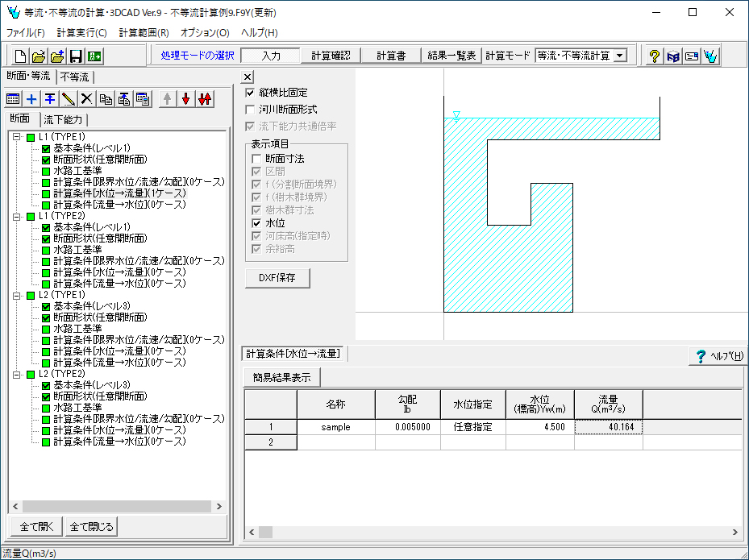Switch to the 不等流 tab
749x560 pixels.
click(74, 77)
